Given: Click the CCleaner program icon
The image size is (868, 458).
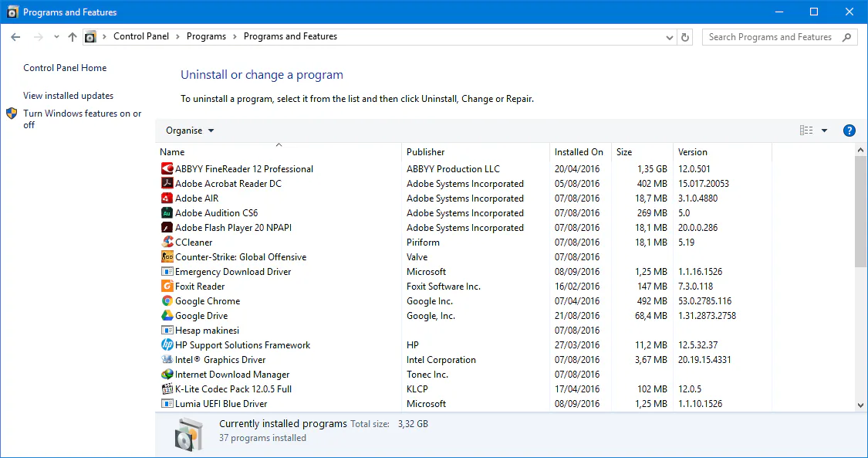Looking at the screenshot, I should coord(167,242).
